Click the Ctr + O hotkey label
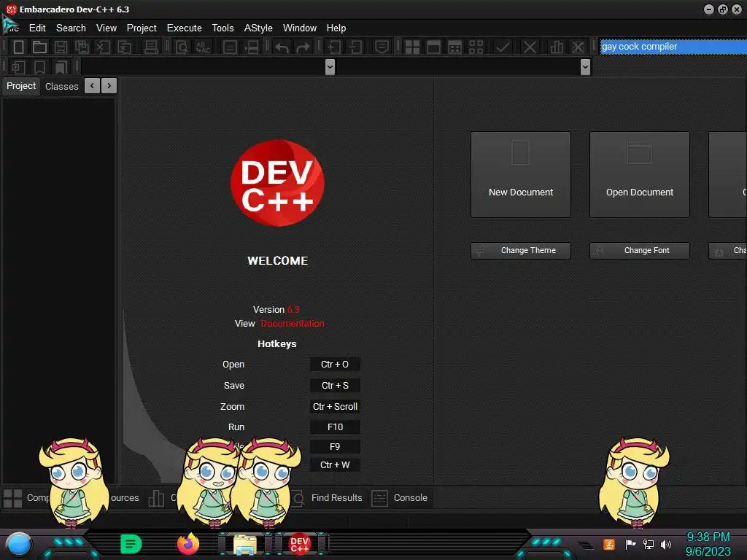This screenshot has width=747, height=560. [x=334, y=365]
